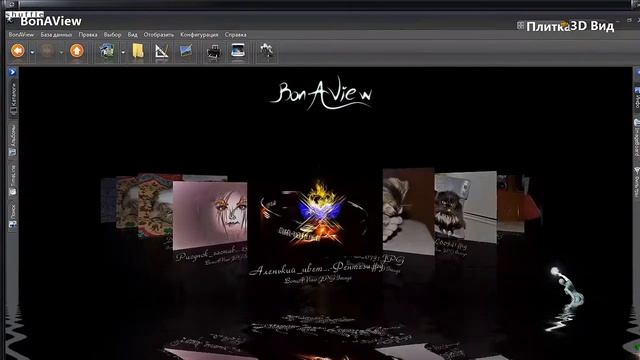Select the floral pattern thumbnail
This screenshot has width=640, height=360.
point(155,206)
